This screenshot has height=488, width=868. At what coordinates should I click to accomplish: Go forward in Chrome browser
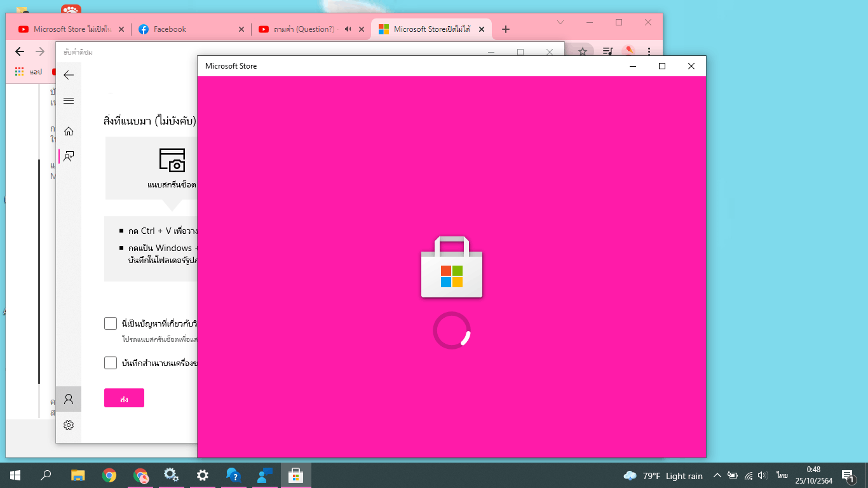[x=40, y=51]
